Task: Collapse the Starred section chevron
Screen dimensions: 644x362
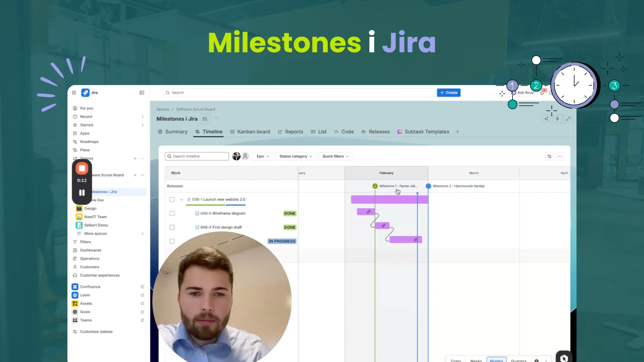Action: click(143, 125)
